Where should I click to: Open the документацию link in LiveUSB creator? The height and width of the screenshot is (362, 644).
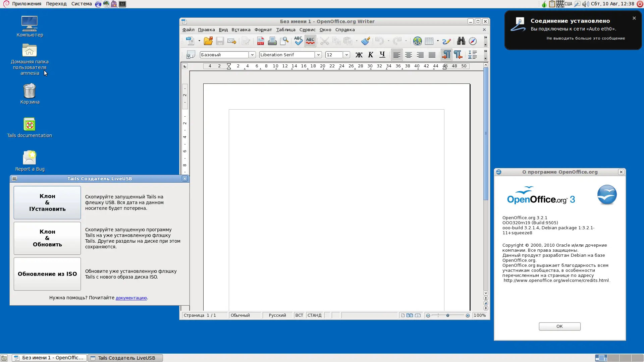point(131,298)
